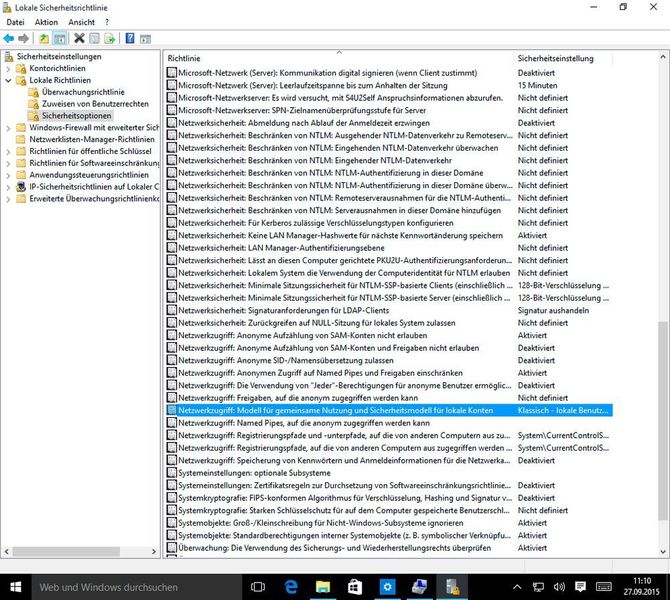This screenshot has width=670, height=600.
Task: Expand the Kontorichtlinien node
Action: click(8, 68)
